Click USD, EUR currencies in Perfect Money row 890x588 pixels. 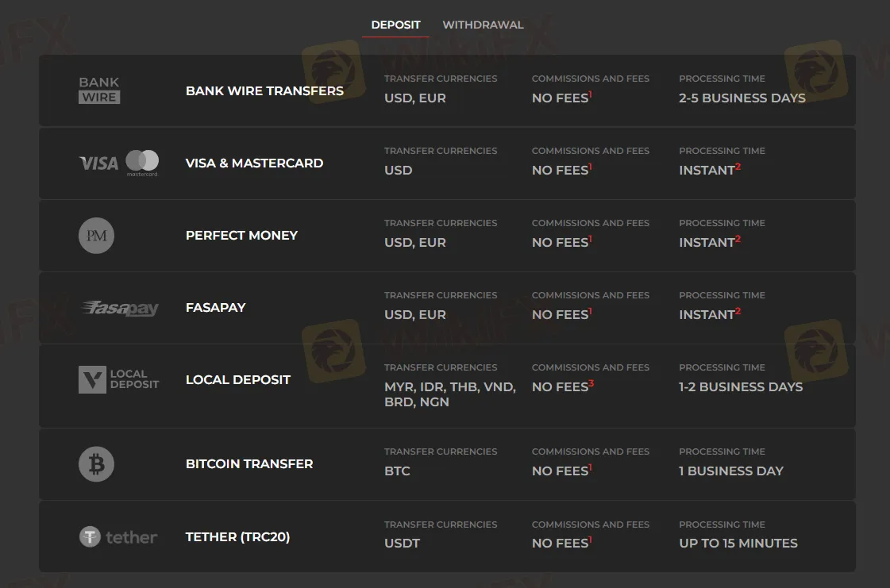(415, 242)
